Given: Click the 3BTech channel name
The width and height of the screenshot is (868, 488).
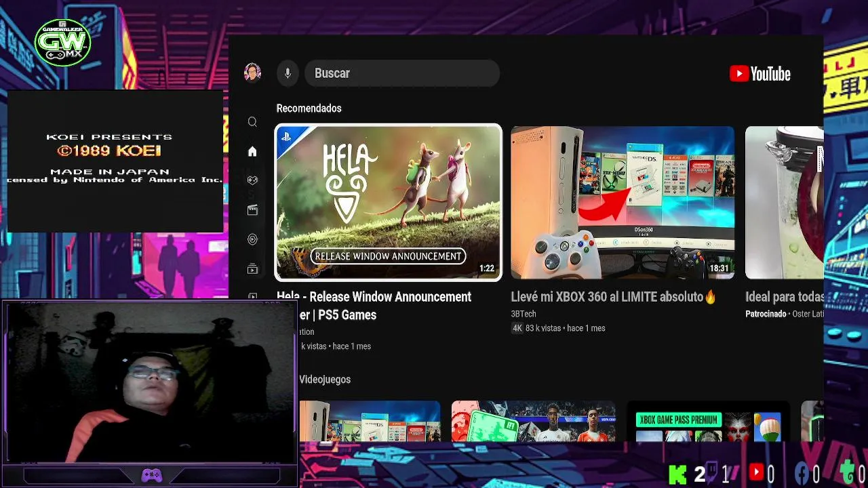Looking at the screenshot, I should coord(524,314).
